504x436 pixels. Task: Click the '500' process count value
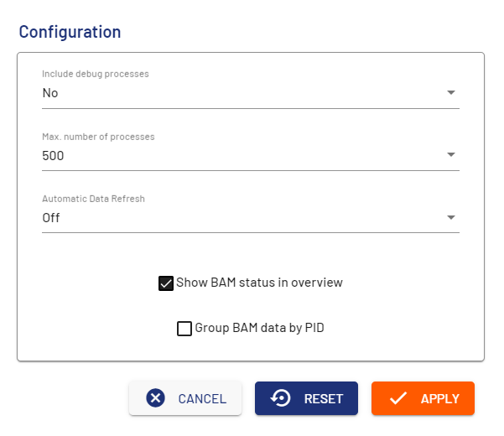(54, 156)
